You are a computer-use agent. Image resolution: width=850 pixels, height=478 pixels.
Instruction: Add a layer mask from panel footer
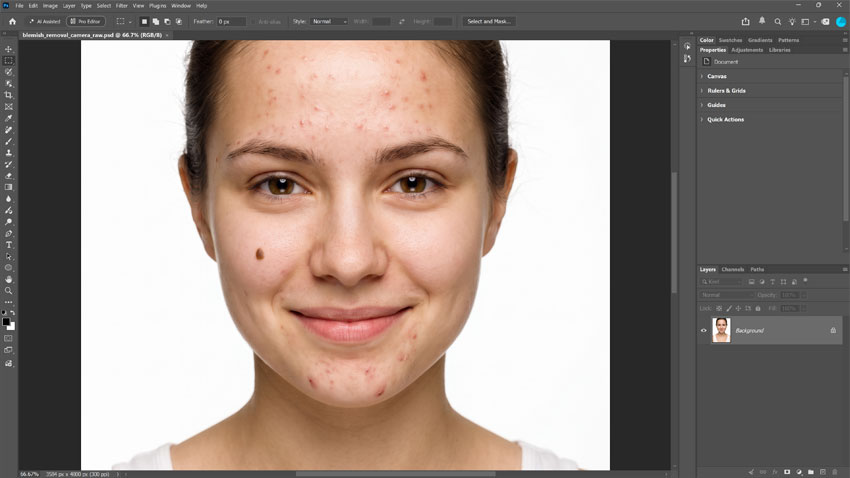tap(787, 472)
